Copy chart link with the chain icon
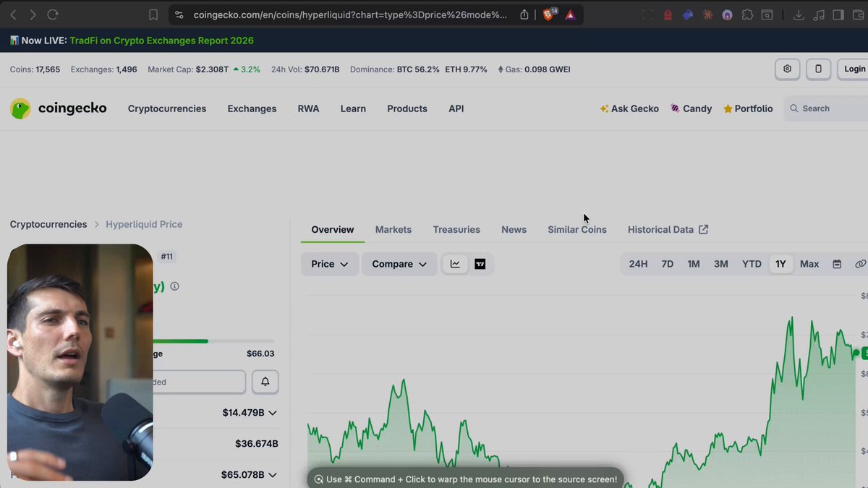 [860, 264]
